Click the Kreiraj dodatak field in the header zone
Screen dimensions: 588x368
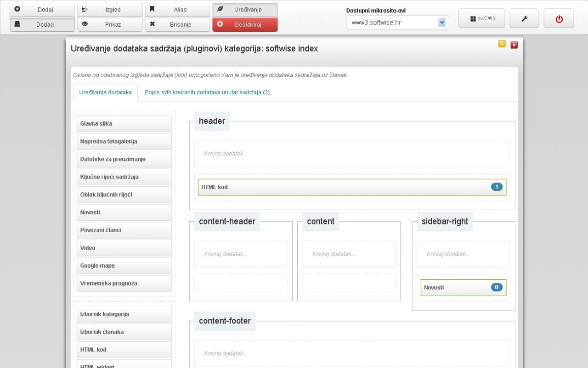pyautogui.click(x=352, y=154)
